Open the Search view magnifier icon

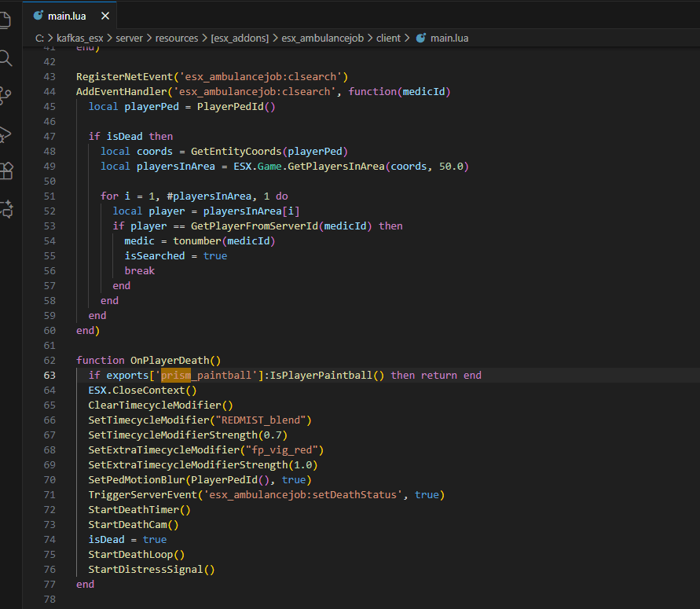point(5,58)
